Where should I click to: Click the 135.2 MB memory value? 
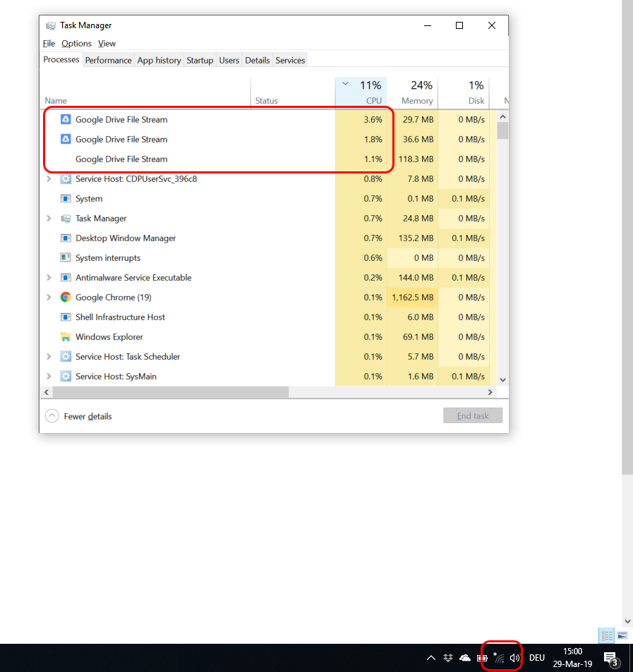pos(416,238)
